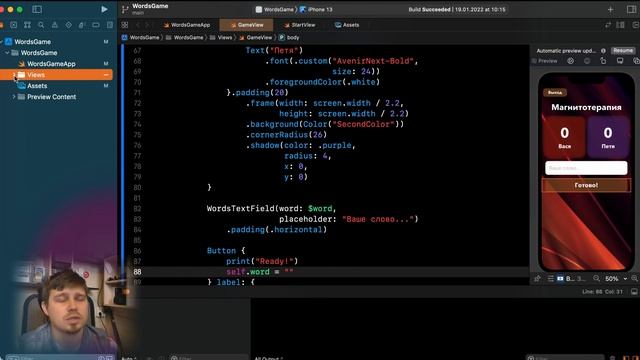The width and height of the screenshot is (640, 360).
Task: Preview on a physical device icon
Action: (x=620, y=61)
